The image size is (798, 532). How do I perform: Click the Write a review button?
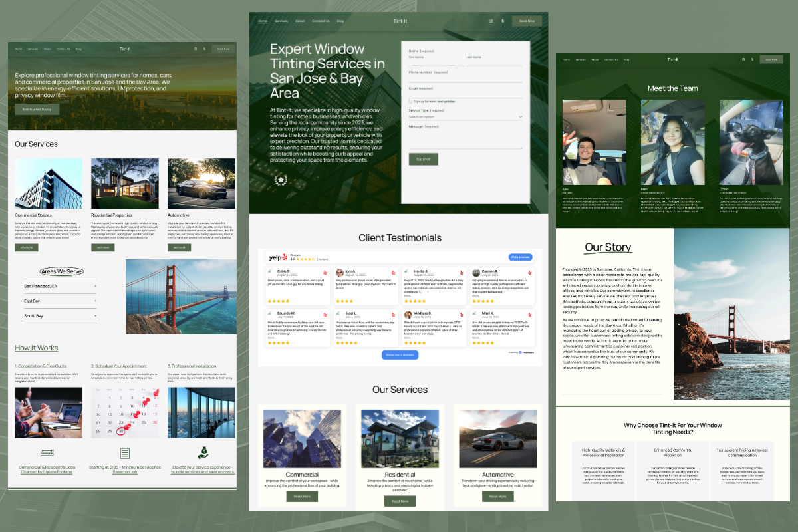tap(520, 257)
